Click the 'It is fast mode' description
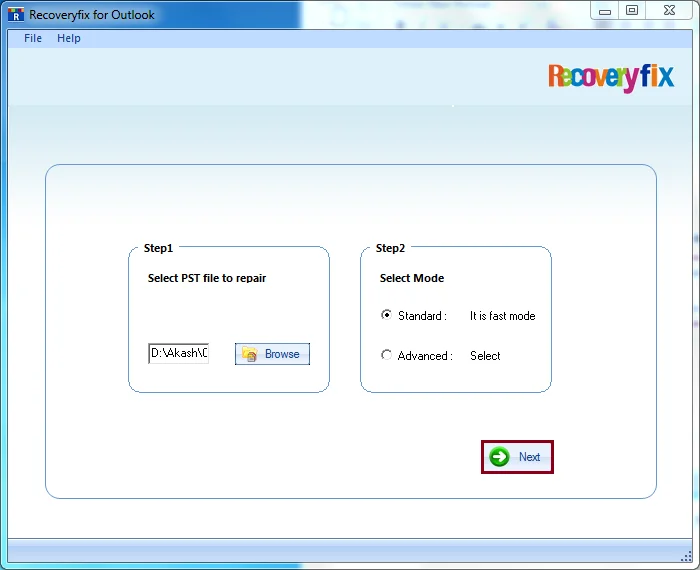Image resolution: width=700 pixels, height=570 pixels. [502, 316]
